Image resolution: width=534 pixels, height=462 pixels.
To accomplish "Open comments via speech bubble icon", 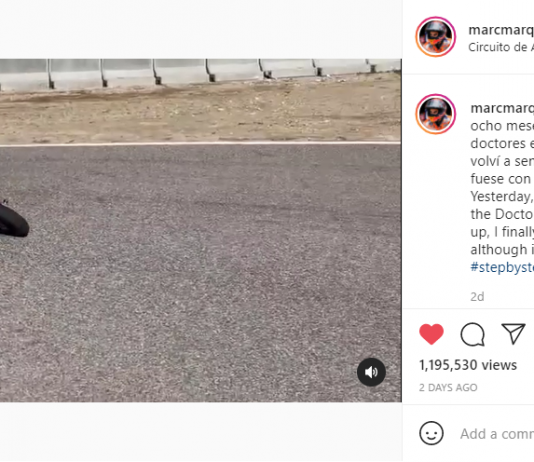I will [x=472, y=334].
